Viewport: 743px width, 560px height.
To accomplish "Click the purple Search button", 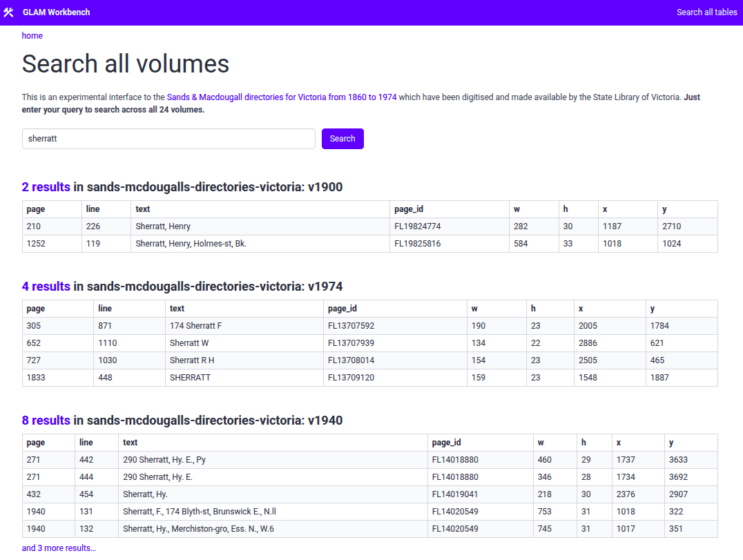I will click(342, 139).
